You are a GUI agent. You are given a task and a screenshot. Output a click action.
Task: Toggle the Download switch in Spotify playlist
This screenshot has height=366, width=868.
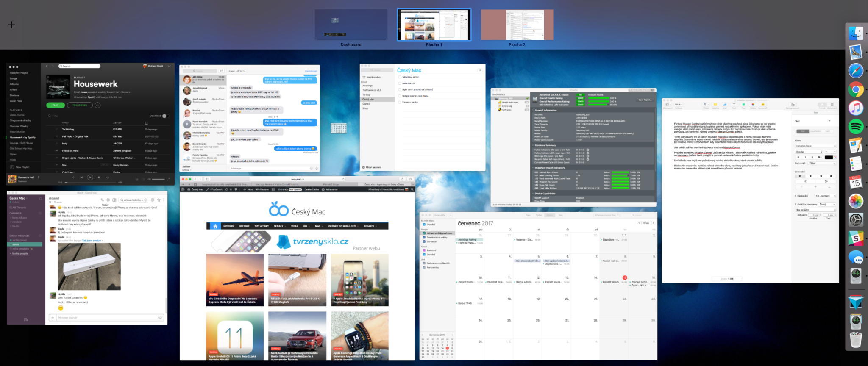(x=165, y=116)
